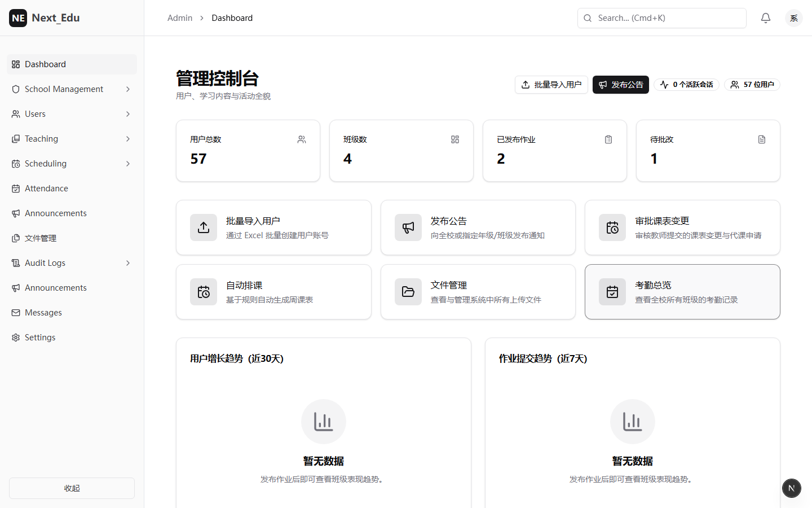Click the megaphone icon on 发布公告 card
812x508 pixels.
[x=408, y=227]
